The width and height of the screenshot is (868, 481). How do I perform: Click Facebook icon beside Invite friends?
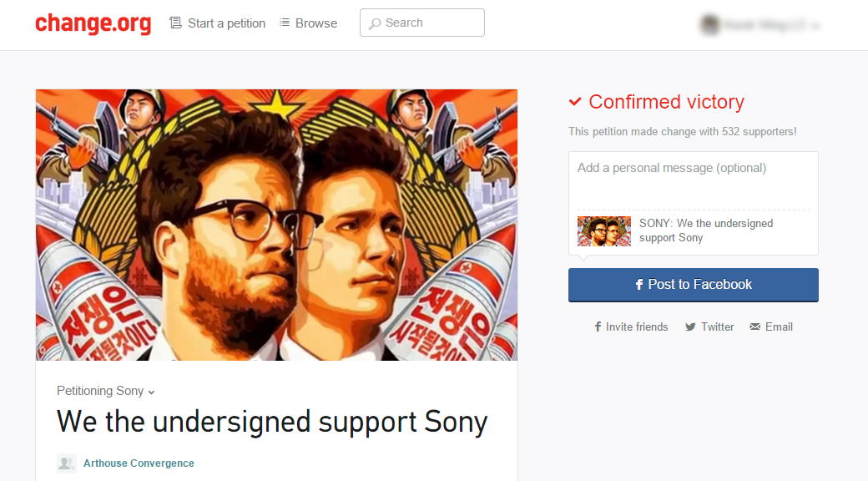coord(598,327)
